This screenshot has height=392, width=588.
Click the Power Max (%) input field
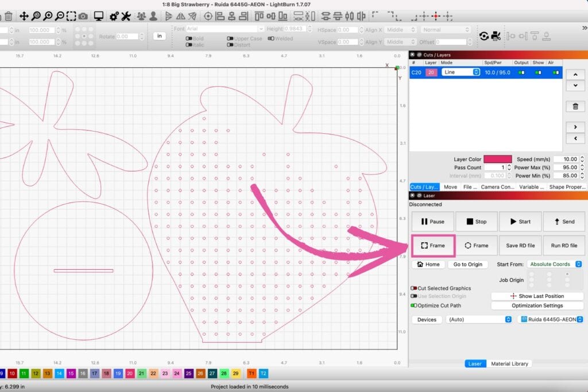pos(566,168)
